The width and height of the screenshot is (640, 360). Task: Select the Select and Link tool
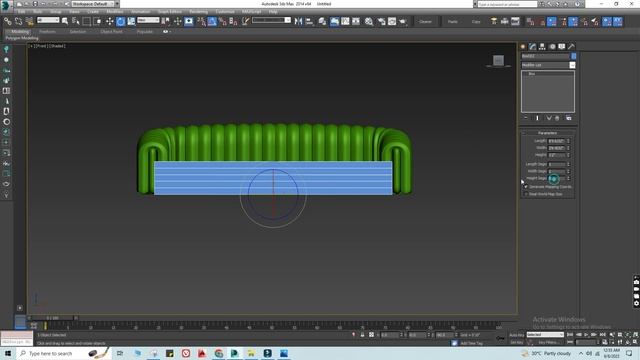[x=8, y=21]
